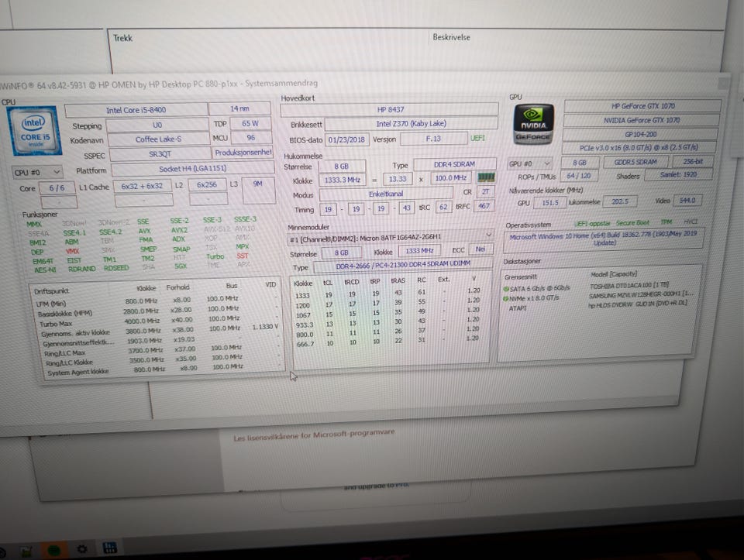Click the Trekk column header
The image size is (744, 560).
(x=123, y=37)
